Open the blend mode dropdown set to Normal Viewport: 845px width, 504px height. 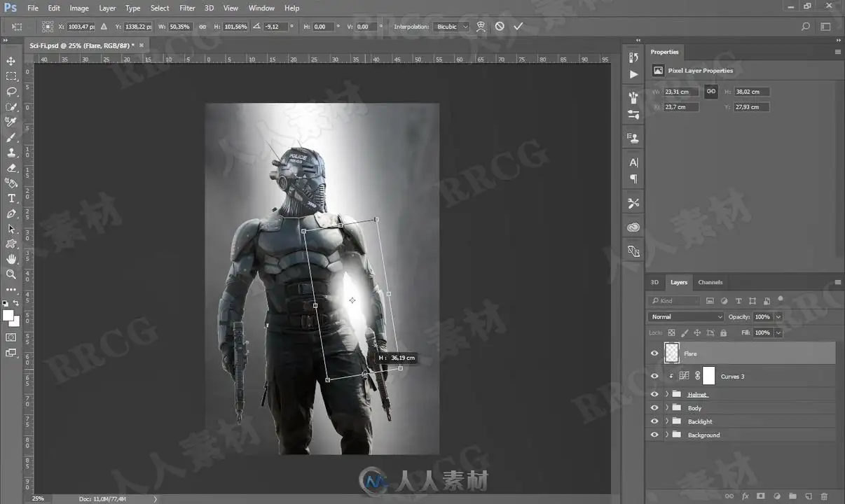pos(686,317)
